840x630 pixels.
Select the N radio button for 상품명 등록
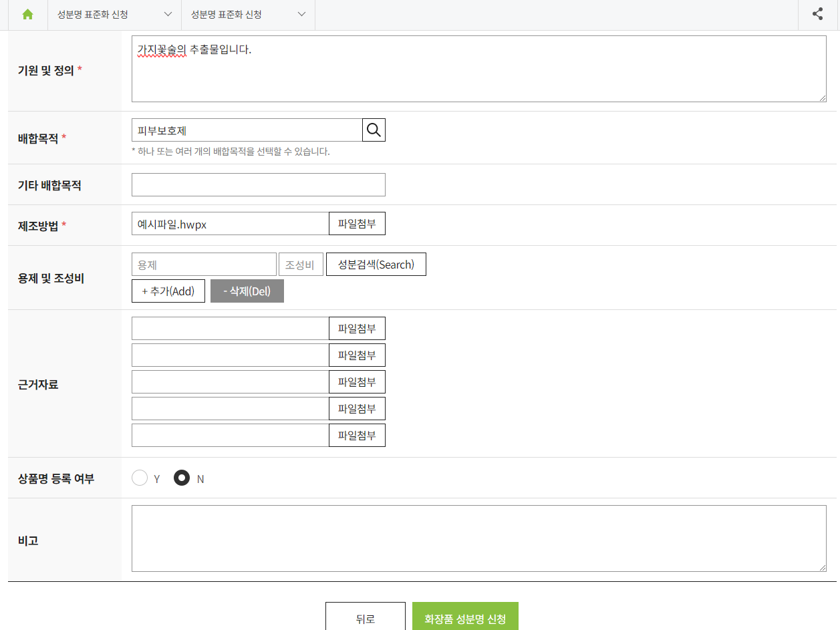click(x=182, y=478)
